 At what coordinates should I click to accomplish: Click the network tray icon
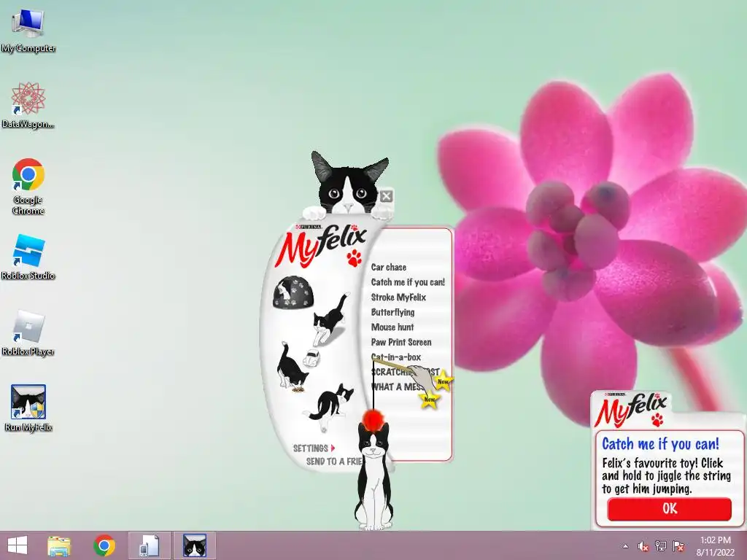(661, 546)
